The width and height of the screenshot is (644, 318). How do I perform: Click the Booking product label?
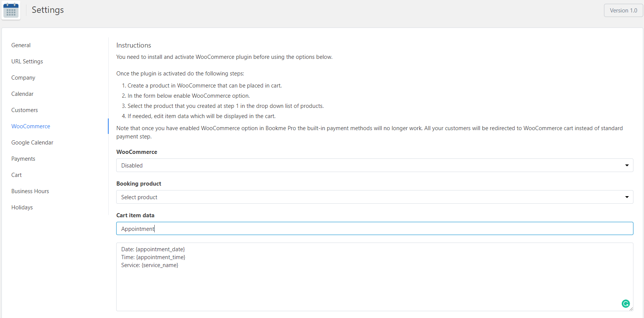[138, 184]
